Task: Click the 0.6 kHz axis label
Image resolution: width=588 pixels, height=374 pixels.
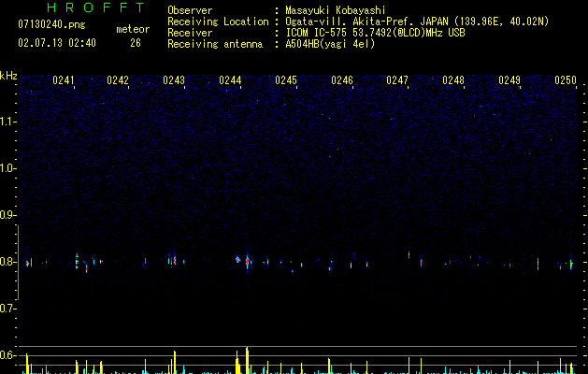Action: (x=7, y=355)
